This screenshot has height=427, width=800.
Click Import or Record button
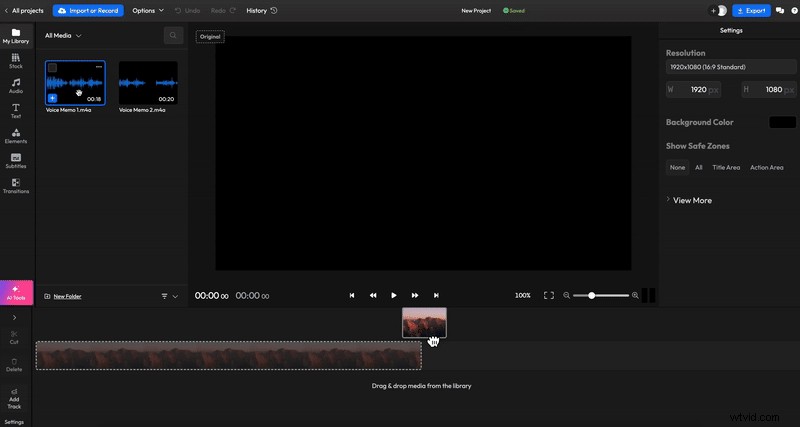coord(88,11)
